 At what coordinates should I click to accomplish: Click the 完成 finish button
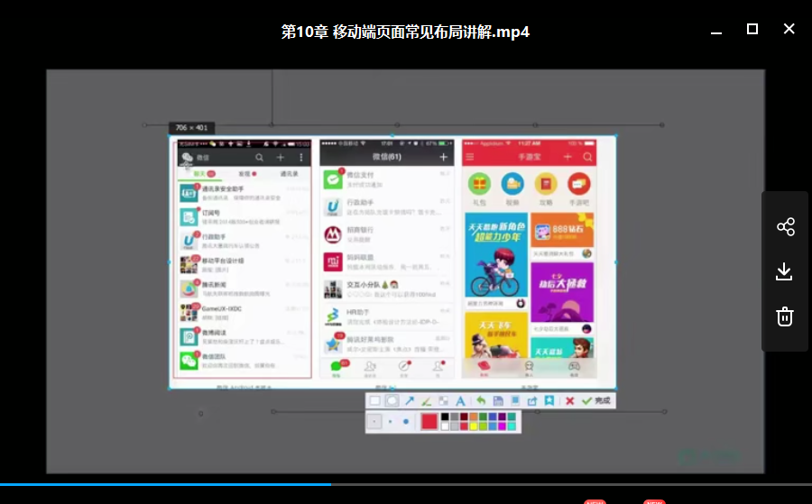tap(596, 401)
